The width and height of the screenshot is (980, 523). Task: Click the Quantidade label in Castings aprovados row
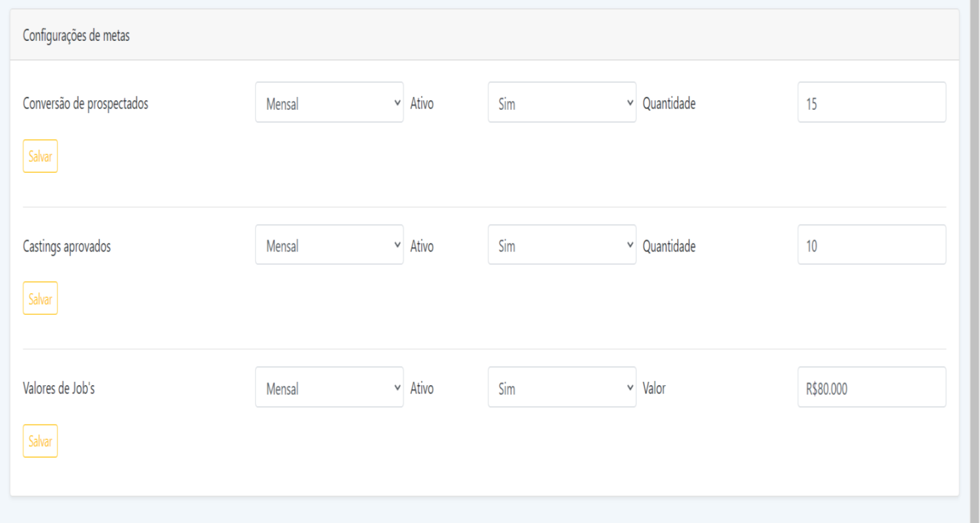pyautogui.click(x=669, y=246)
